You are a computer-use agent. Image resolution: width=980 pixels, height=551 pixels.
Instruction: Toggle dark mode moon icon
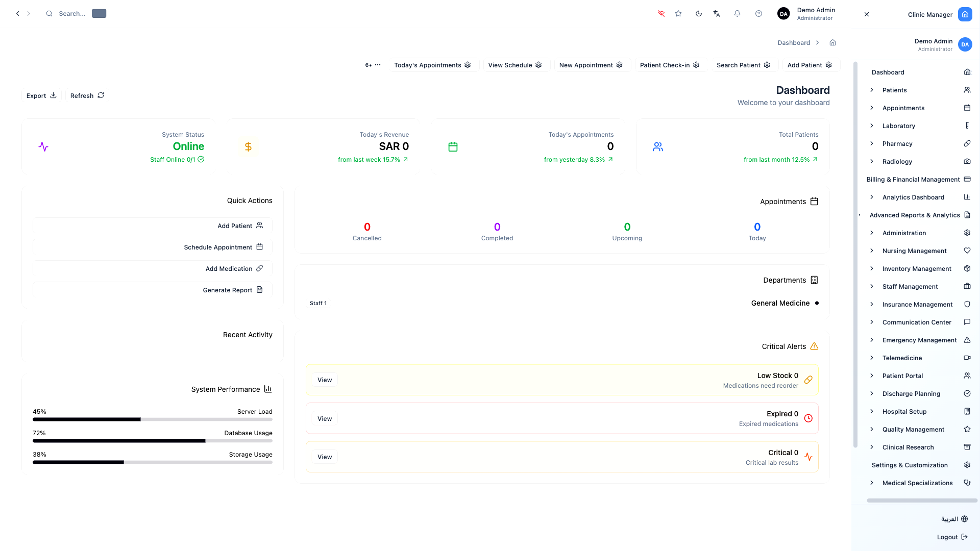point(699,14)
